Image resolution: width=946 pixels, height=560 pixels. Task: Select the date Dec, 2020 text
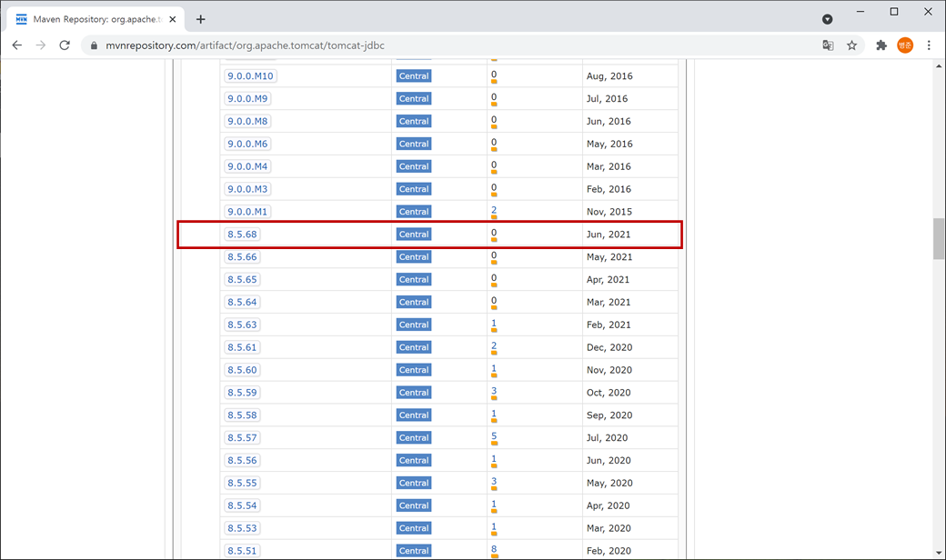(609, 347)
